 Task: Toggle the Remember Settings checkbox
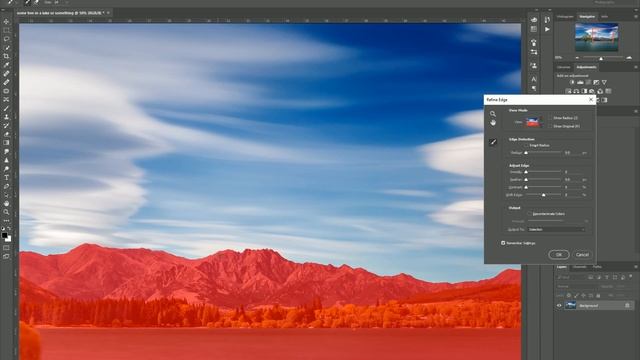(503, 243)
